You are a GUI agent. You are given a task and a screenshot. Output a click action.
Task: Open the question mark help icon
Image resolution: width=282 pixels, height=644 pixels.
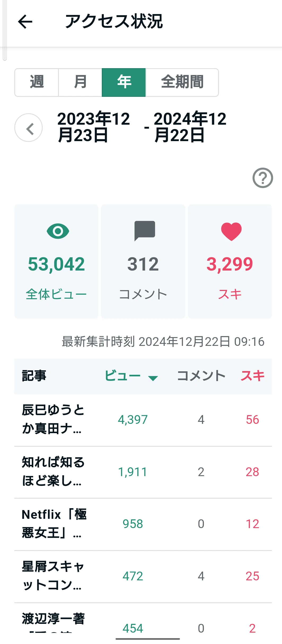point(263,178)
